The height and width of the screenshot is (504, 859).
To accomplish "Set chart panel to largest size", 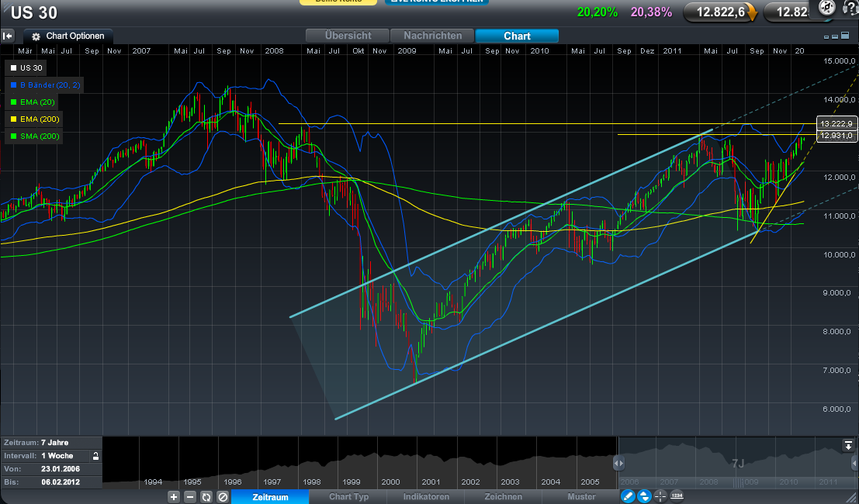I will pos(845,36).
